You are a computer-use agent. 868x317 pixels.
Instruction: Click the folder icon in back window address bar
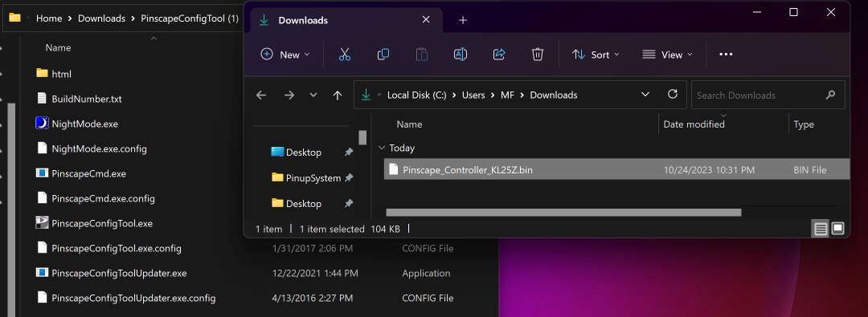(15, 18)
